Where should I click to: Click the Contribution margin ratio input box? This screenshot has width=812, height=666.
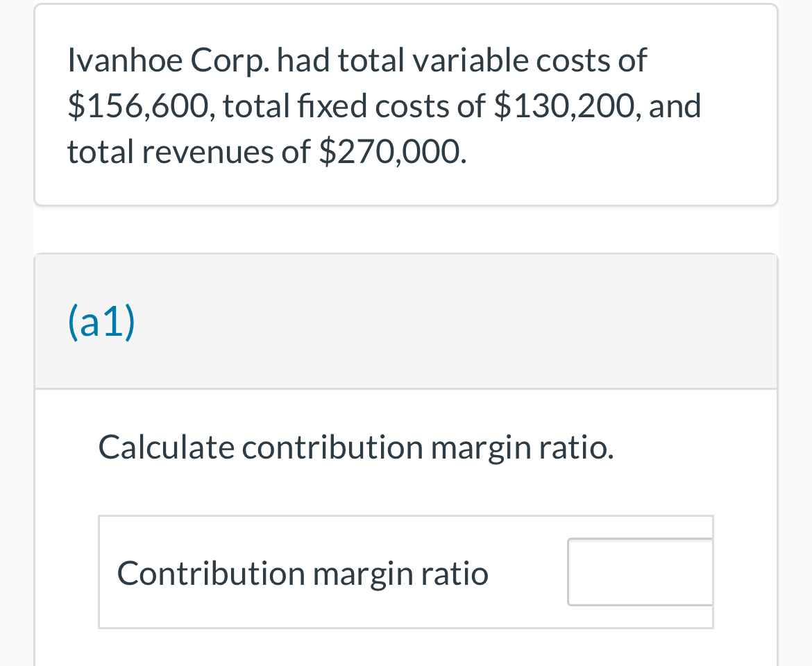pyautogui.click(x=640, y=572)
